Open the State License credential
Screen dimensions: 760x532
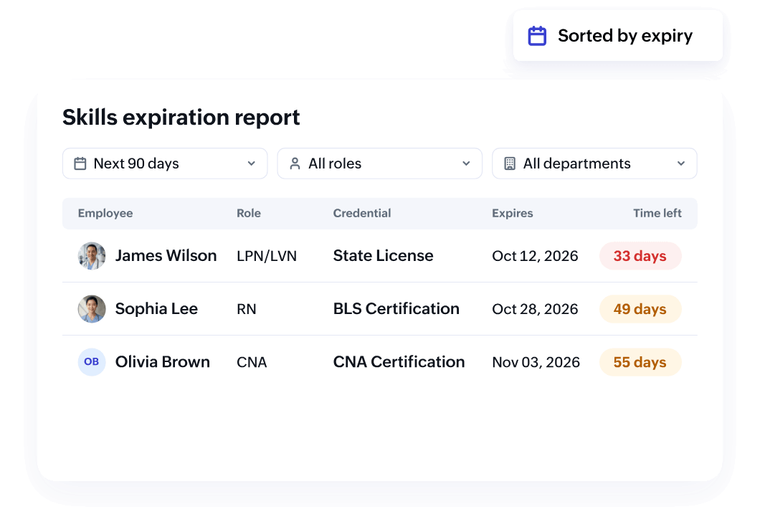[383, 256]
